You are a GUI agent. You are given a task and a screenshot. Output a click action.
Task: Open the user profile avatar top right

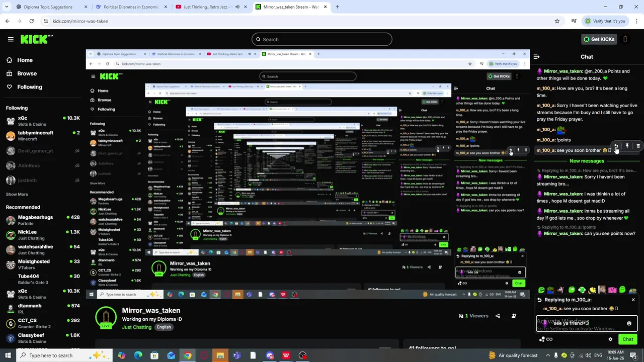(x=625, y=39)
